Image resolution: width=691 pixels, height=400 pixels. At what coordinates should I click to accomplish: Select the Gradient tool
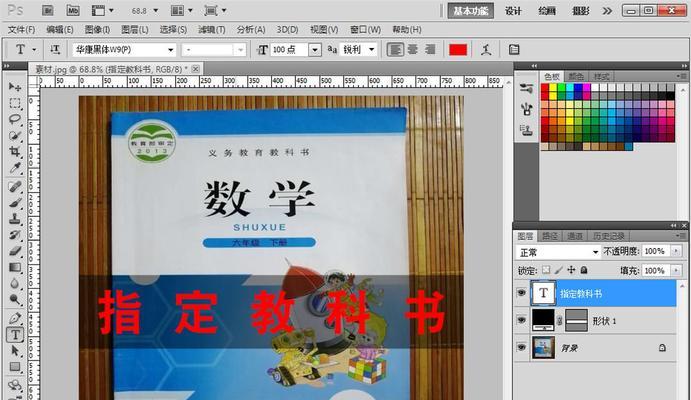15,267
